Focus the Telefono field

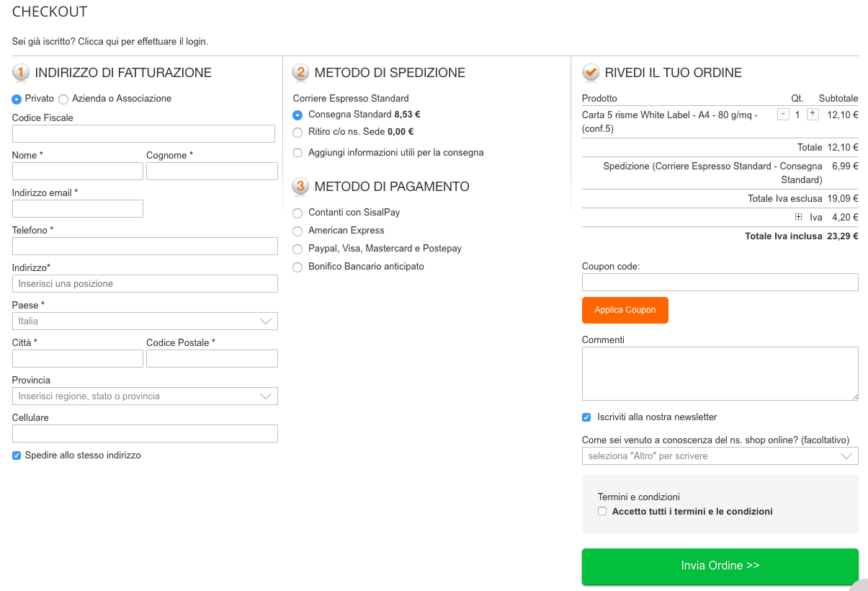click(x=145, y=246)
